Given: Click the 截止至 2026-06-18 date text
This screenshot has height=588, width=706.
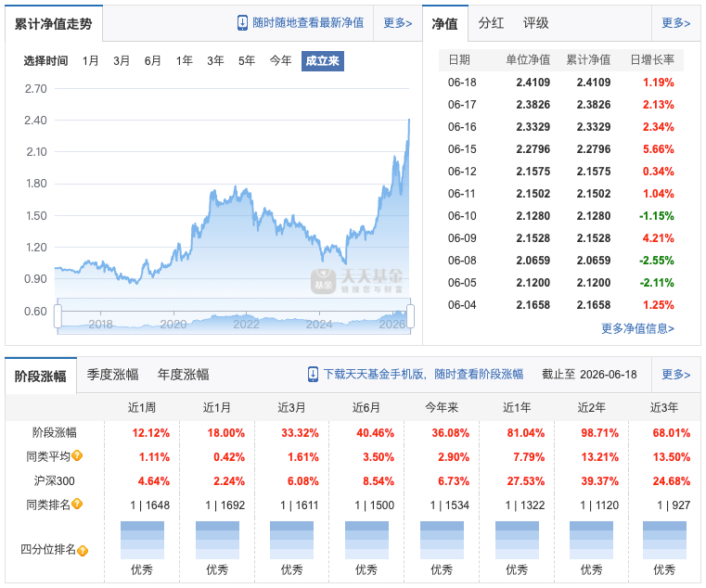Looking at the screenshot, I should (x=589, y=375).
